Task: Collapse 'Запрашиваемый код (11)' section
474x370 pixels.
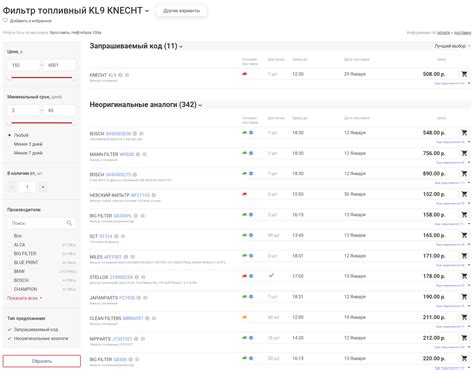Action: point(181,47)
